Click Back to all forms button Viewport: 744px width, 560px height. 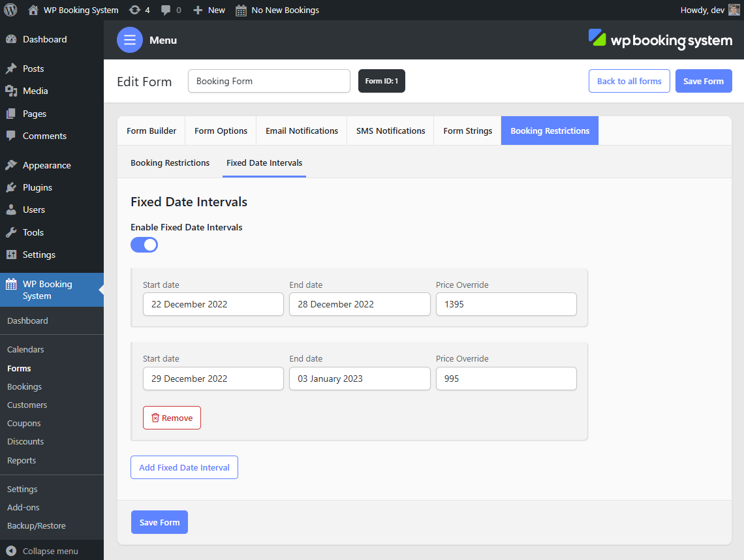click(629, 81)
